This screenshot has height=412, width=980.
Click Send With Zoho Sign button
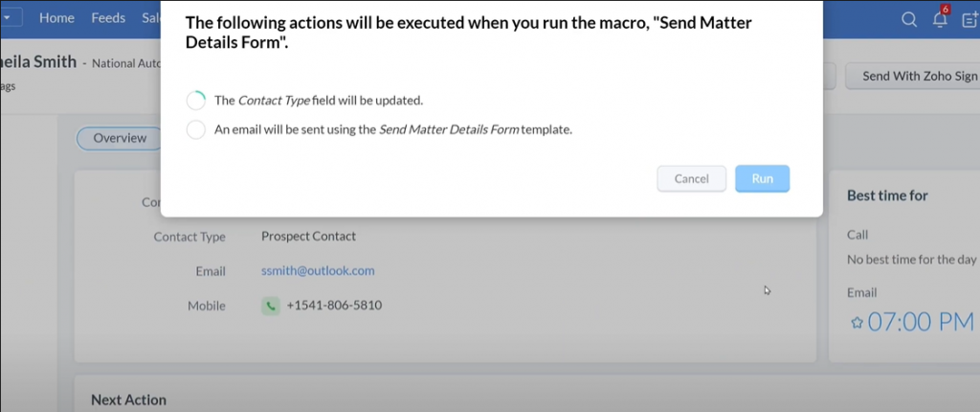tap(914, 77)
